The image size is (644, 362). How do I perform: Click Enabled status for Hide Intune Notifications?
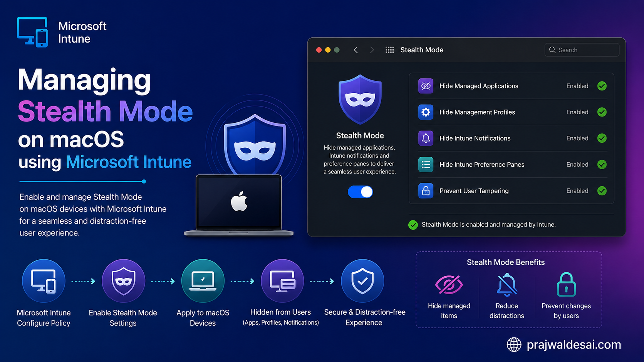(577, 138)
